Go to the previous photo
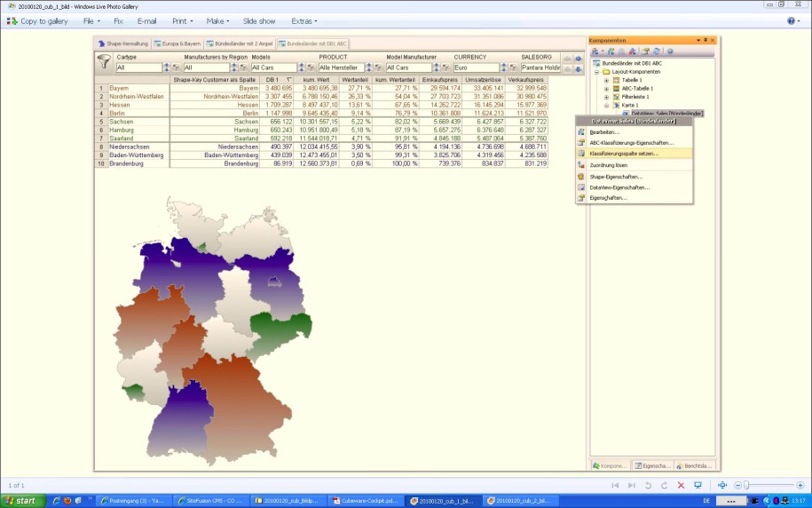 (x=614, y=485)
